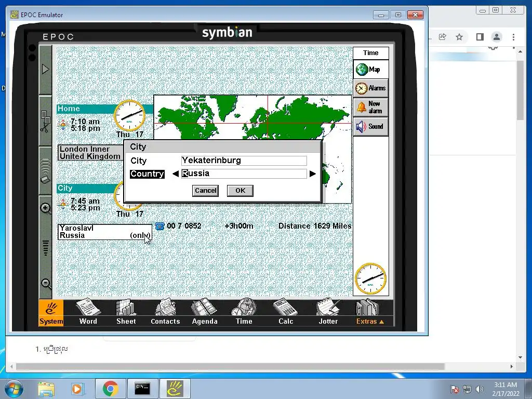Show the Alarms view

(x=371, y=88)
